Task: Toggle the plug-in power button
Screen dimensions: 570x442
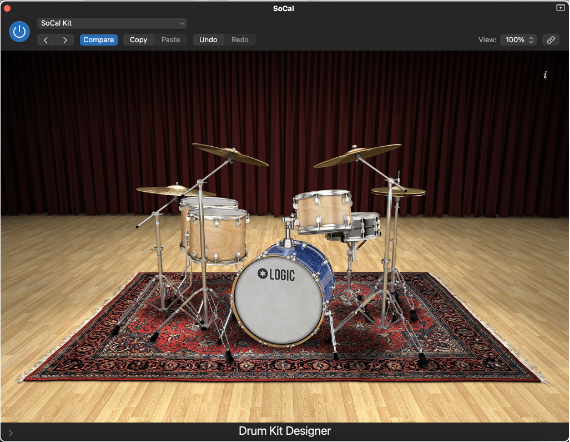Action: tap(19, 32)
